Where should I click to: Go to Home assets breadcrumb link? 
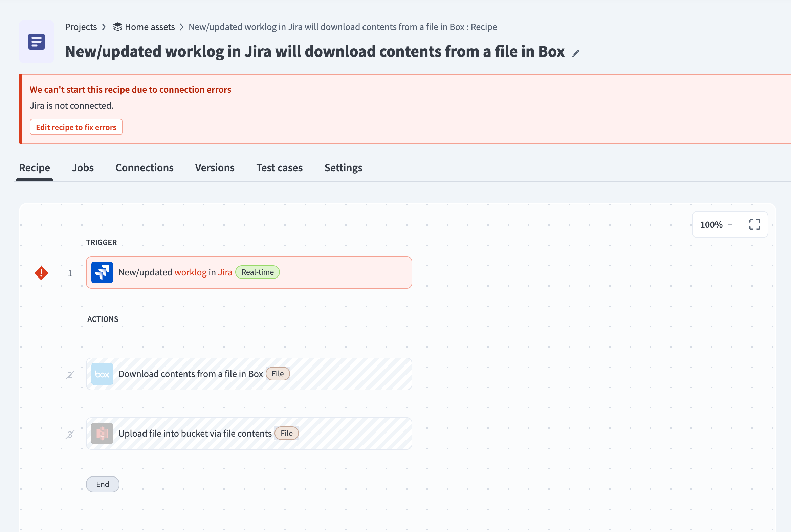click(x=150, y=27)
